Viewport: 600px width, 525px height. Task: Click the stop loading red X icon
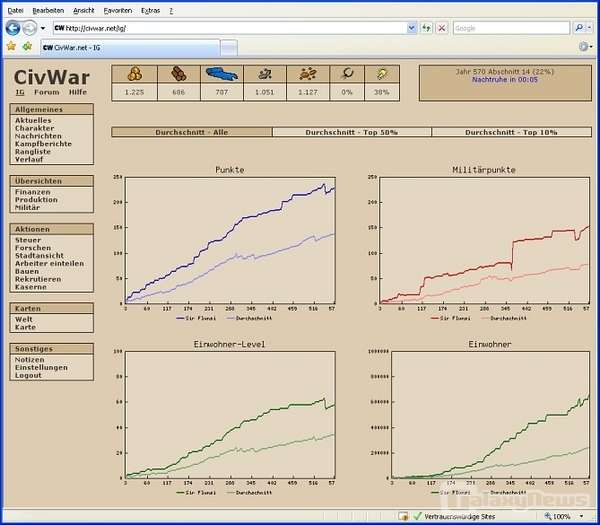[x=442, y=28]
